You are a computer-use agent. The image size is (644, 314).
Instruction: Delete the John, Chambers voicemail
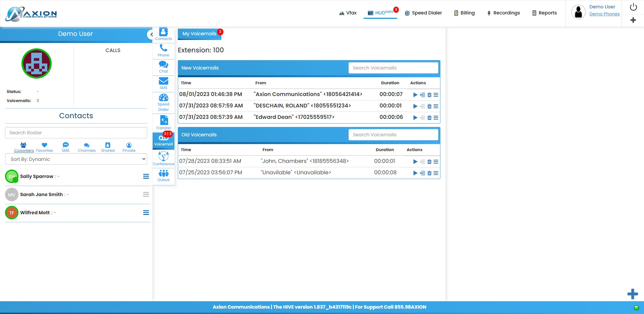[x=429, y=162]
